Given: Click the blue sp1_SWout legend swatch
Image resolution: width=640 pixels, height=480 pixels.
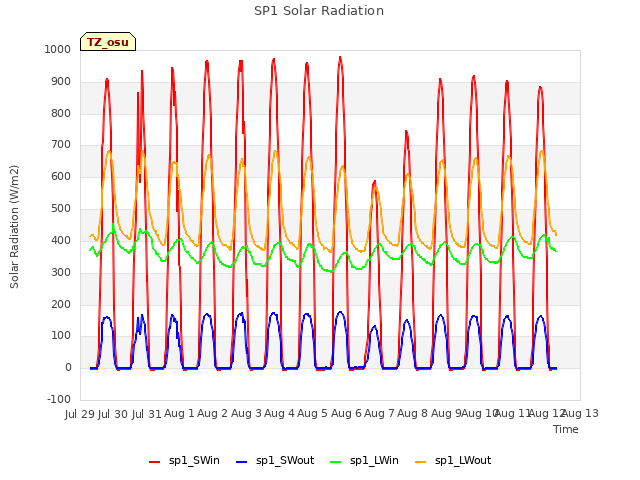Looking at the screenshot, I should coord(242,461).
